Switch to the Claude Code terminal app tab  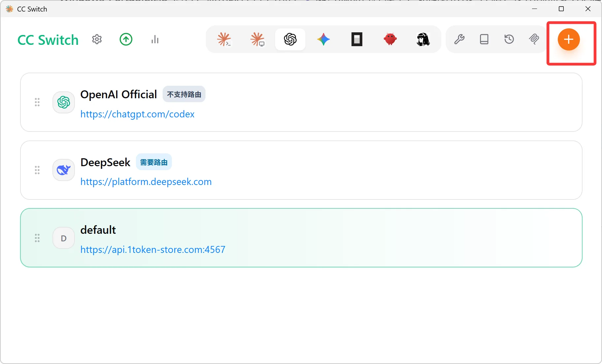click(224, 40)
